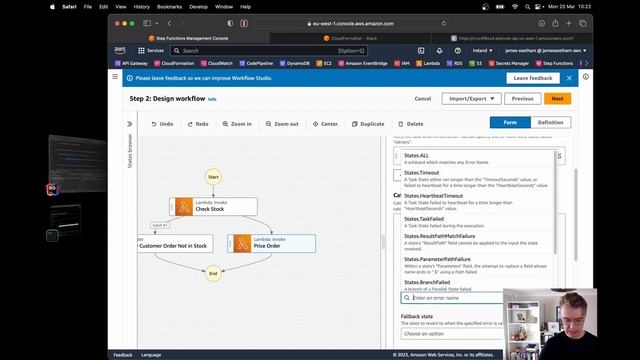Open AWS notifications bell
The height and width of the screenshot is (360, 640).
pyautogui.click(x=439, y=51)
